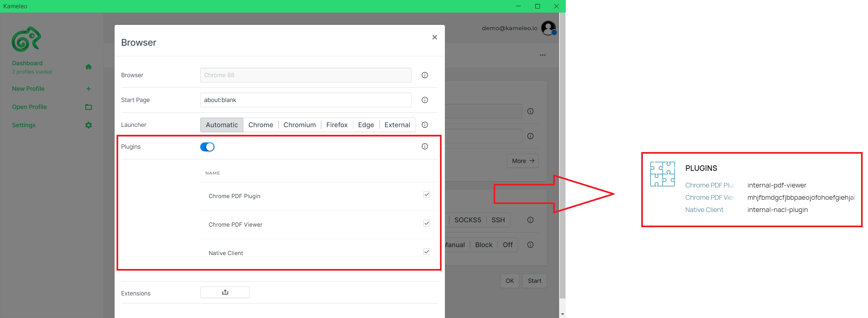Show info for Launcher options
Screen dimensions: 868x318
tap(424, 125)
